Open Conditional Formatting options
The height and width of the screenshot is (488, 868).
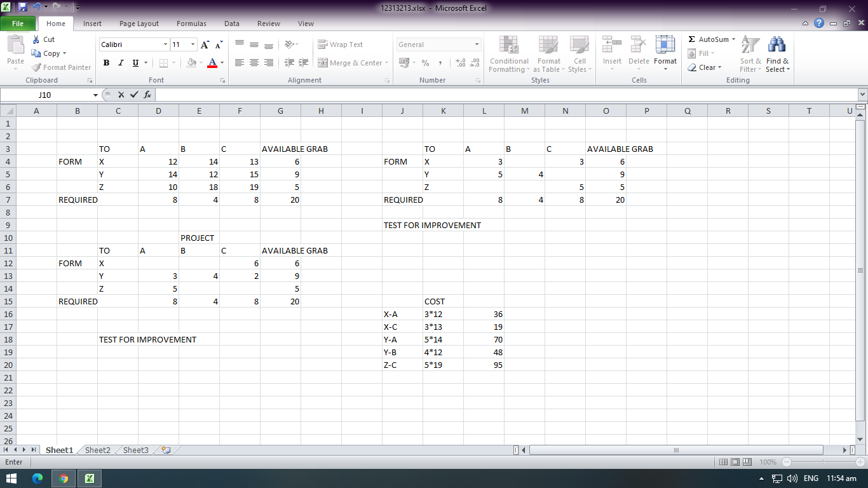(x=508, y=54)
